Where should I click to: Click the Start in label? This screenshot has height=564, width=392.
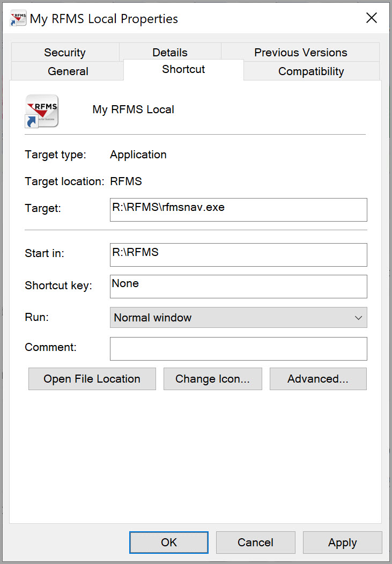(x=45, y=253)
